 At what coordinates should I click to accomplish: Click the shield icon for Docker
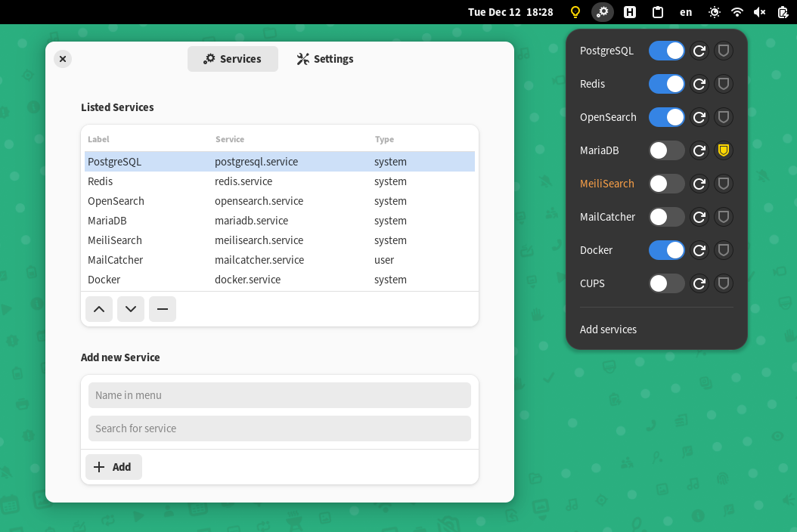pos(724,250)
